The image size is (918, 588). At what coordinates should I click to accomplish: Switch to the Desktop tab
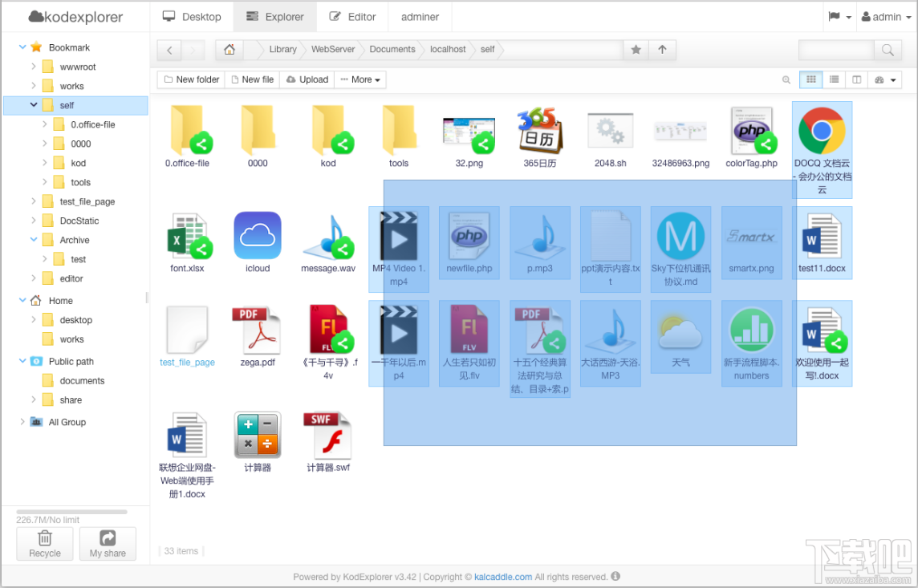click(192, 16)
